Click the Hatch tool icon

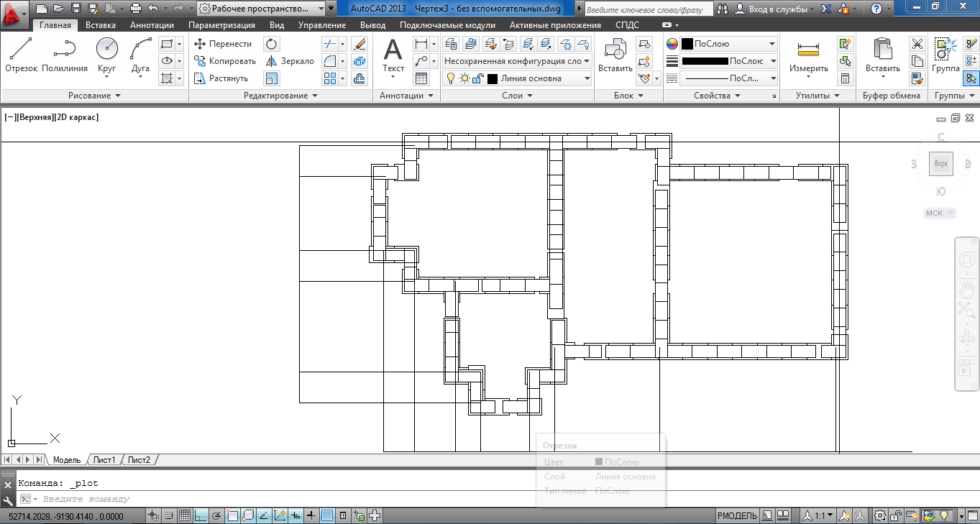coord(167,78)
